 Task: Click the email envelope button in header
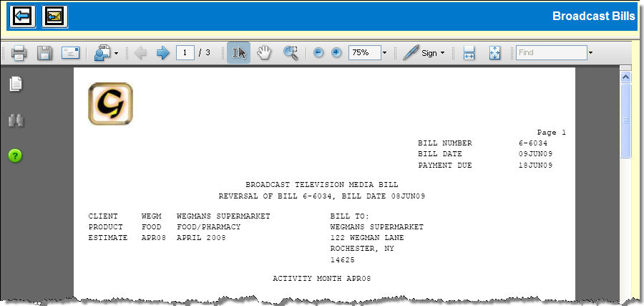tap(55, 16)
